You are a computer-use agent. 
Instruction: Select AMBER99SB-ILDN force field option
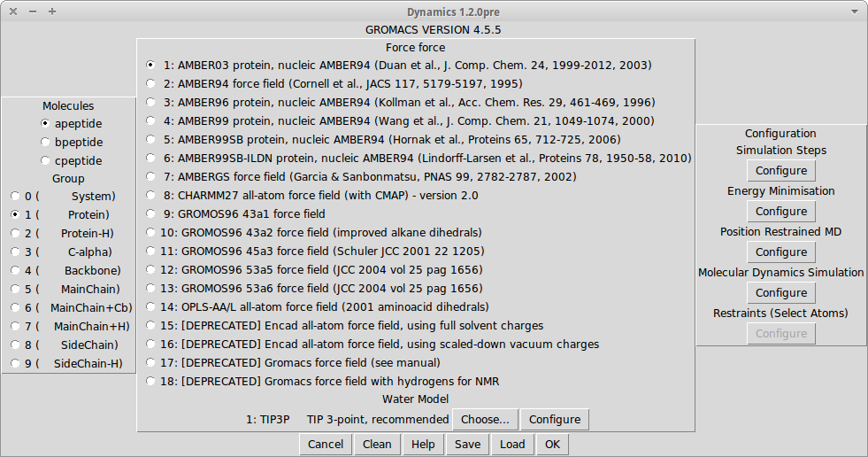(151, 159)
